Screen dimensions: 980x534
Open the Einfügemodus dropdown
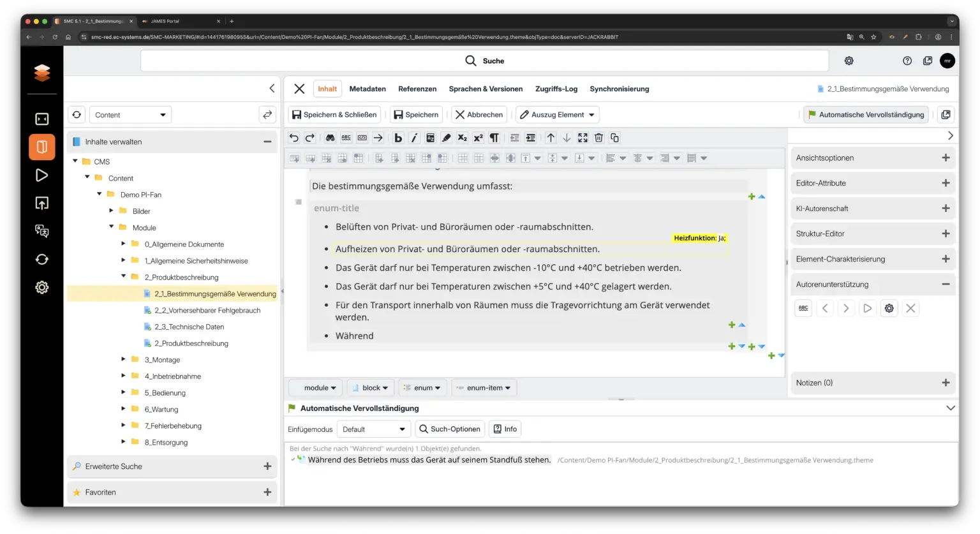374,429
